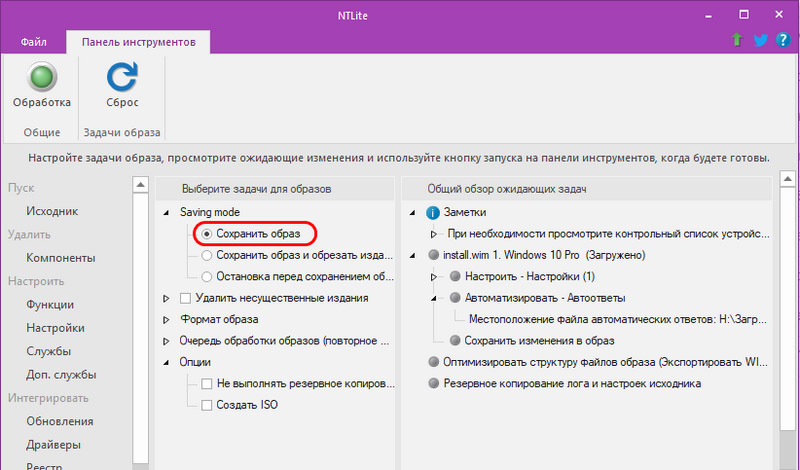The height and width of the screenshot is (470, 800).
Task: Open the green update arrow icon
Action: [x=737, y=39]
